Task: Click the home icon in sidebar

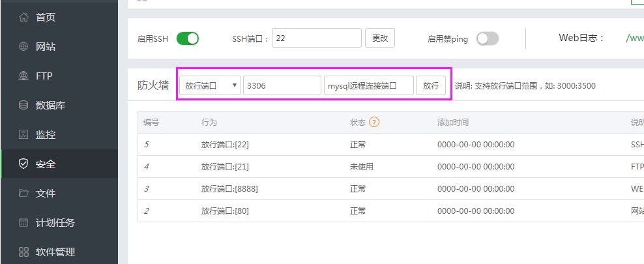Action: tap(23, 17)
